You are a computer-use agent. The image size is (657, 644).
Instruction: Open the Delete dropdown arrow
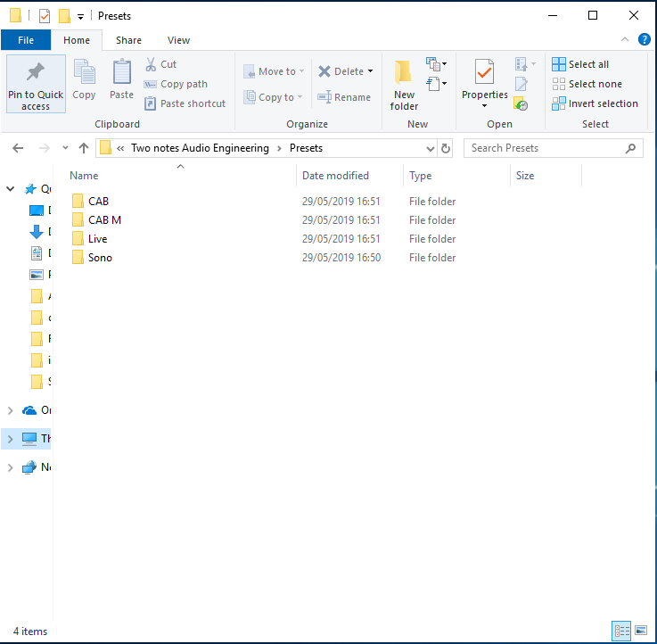coord(370,71)
